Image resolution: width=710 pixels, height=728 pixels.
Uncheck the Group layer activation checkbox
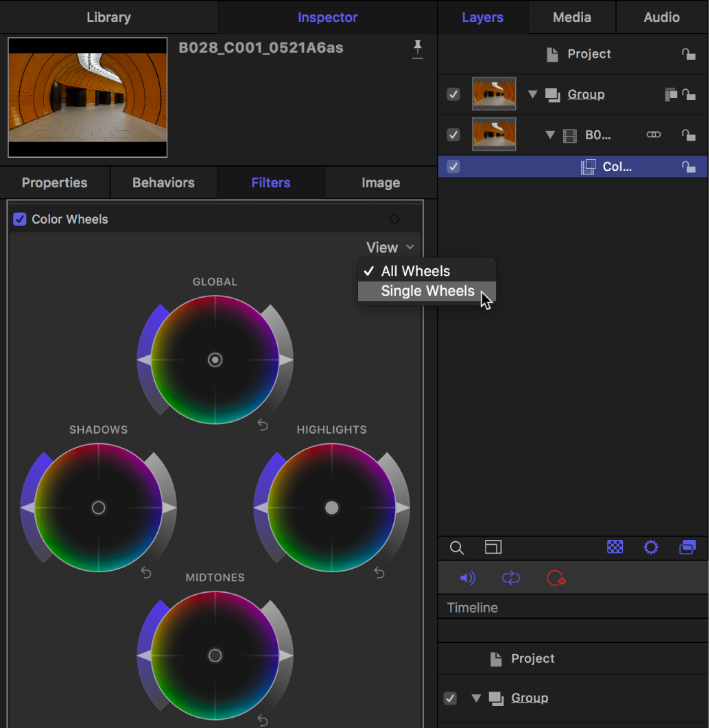click(453, 94)
